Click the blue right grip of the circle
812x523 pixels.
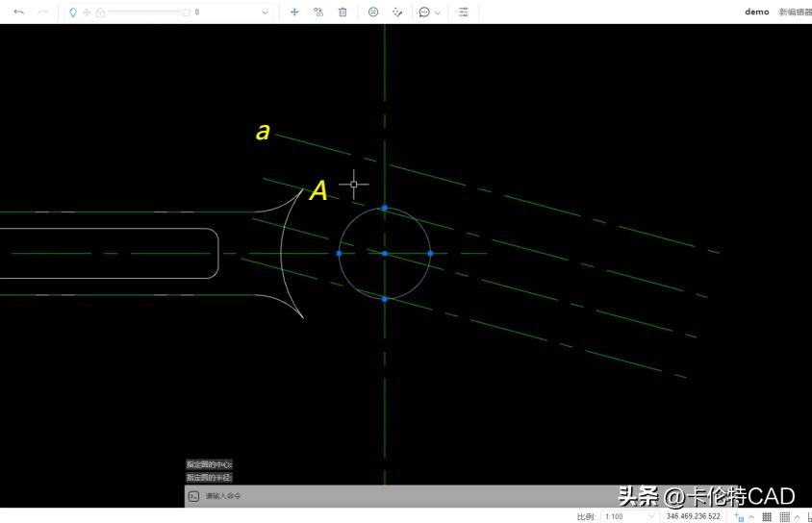430,254
